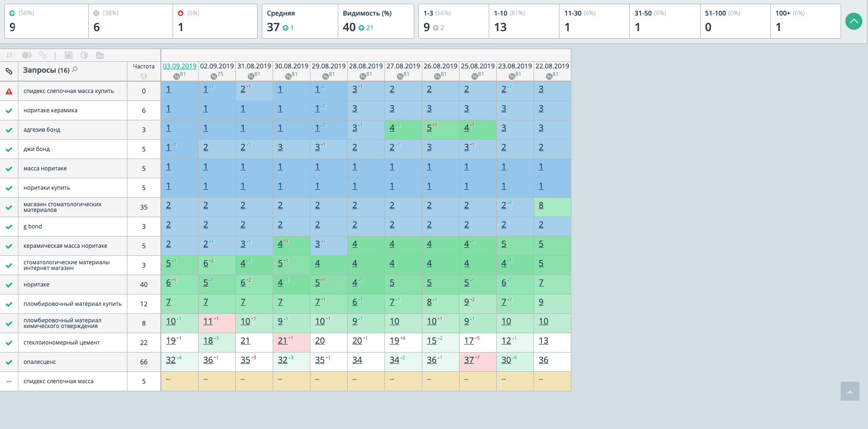Click the half-circle contrast toolbar icon

coord(84,55)
